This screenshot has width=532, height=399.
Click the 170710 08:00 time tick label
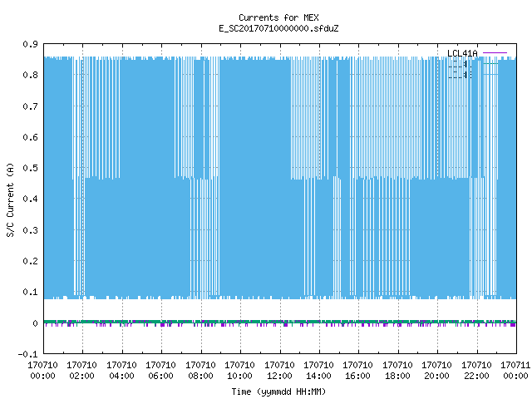(200, 371)
